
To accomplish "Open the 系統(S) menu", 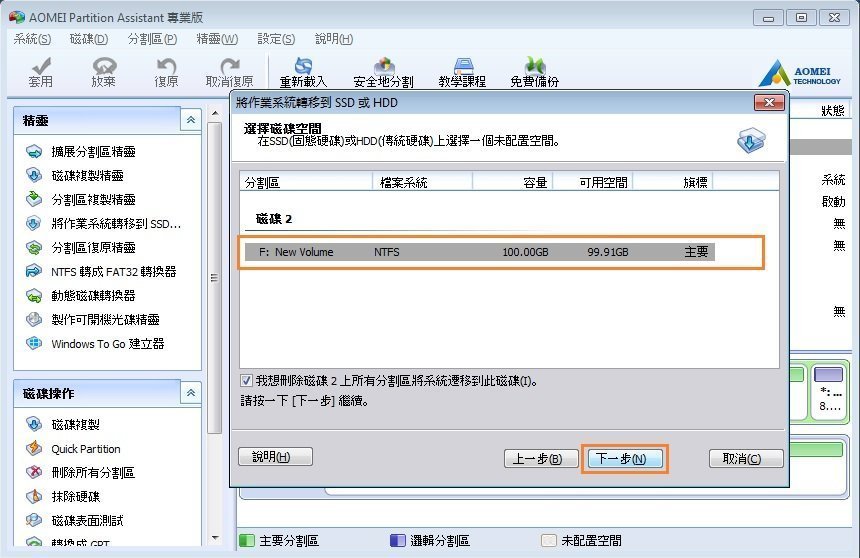I will 32,39.
